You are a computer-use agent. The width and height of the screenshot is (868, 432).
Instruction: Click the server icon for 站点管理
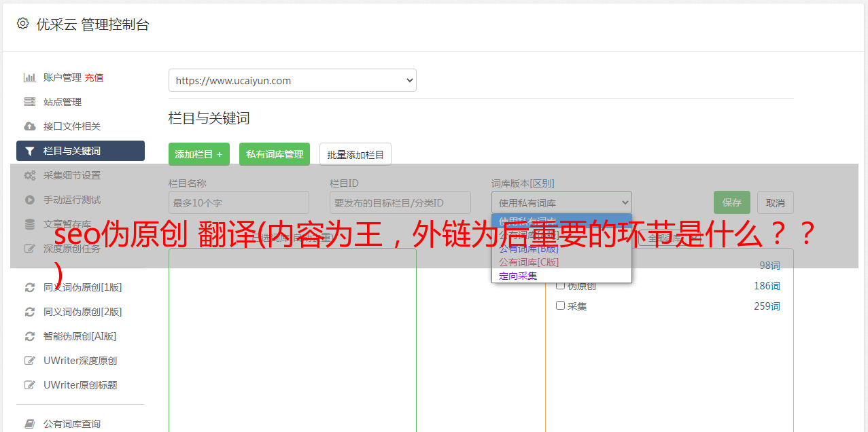[x=29, y=102]
